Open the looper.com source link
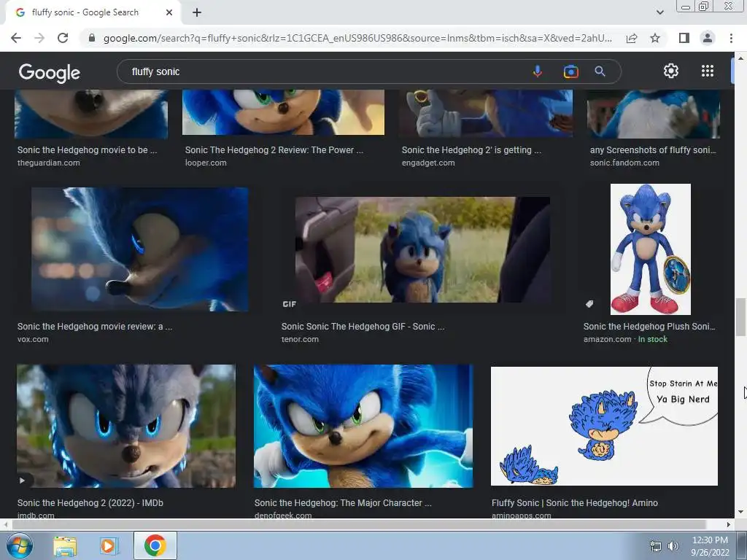747x560 pixels. coord(206,163)
